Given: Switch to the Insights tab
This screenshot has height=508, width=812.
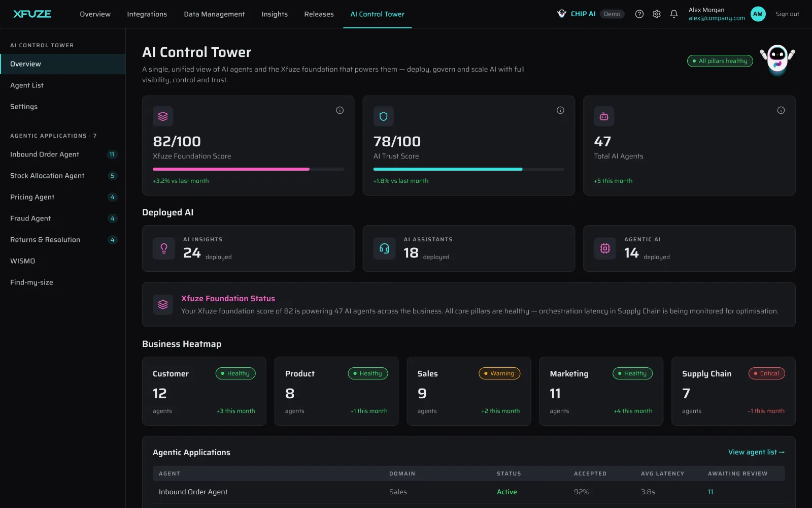Looking at the screenshot, I should coord(275,14).
